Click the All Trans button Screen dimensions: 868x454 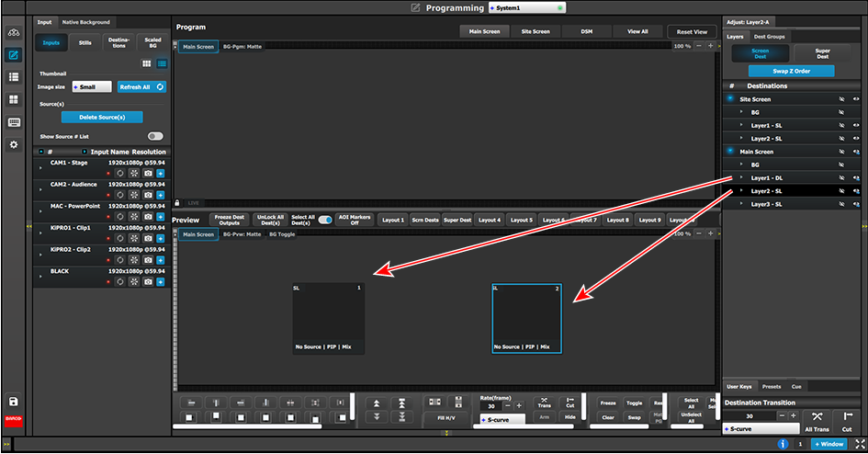(817, 421)
